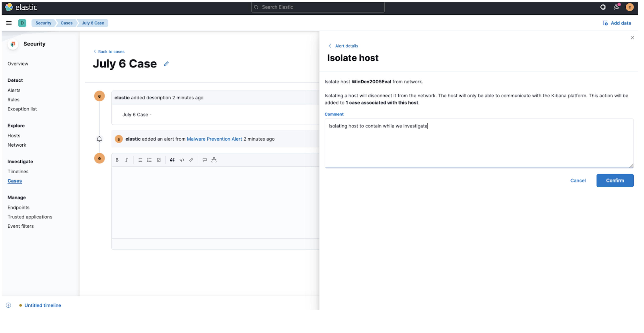Image resolution: width=644 pixels, height=333 pixels.
Task: Insert blockquote in comment editor
Action: point(172,160)
